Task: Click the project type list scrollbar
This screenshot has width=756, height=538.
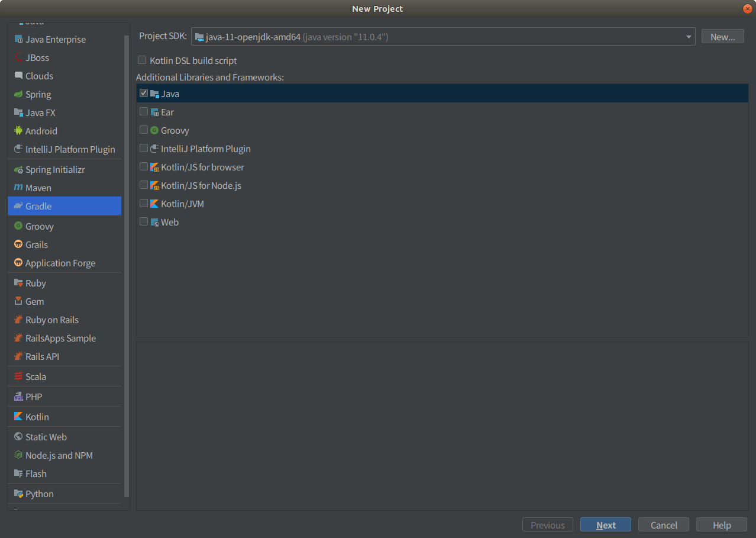Action: (x=127, y=266)
